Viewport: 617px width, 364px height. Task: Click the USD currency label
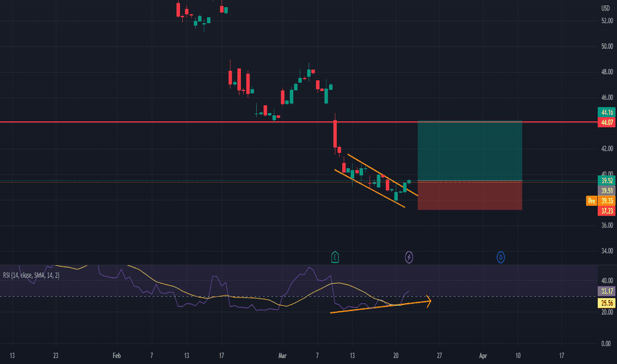tap(605, 8)
